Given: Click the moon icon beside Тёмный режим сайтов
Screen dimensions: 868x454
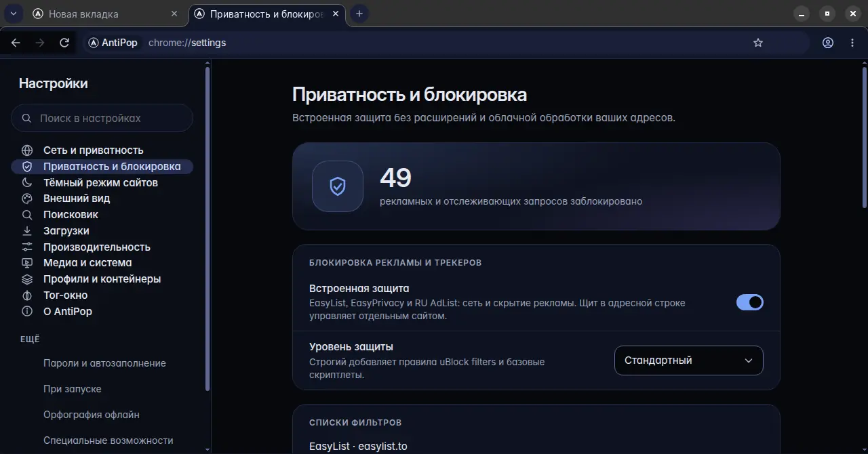Looking at the screenshot, I should point(27,183).
